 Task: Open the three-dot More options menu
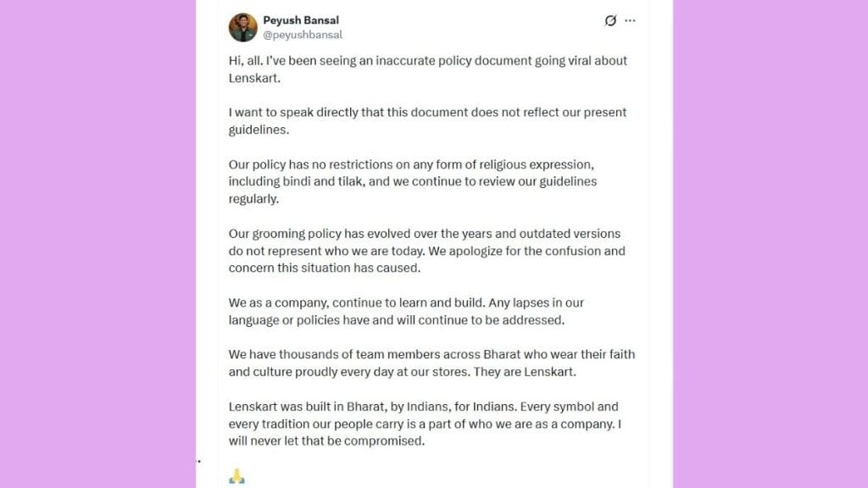pos(630,20)
